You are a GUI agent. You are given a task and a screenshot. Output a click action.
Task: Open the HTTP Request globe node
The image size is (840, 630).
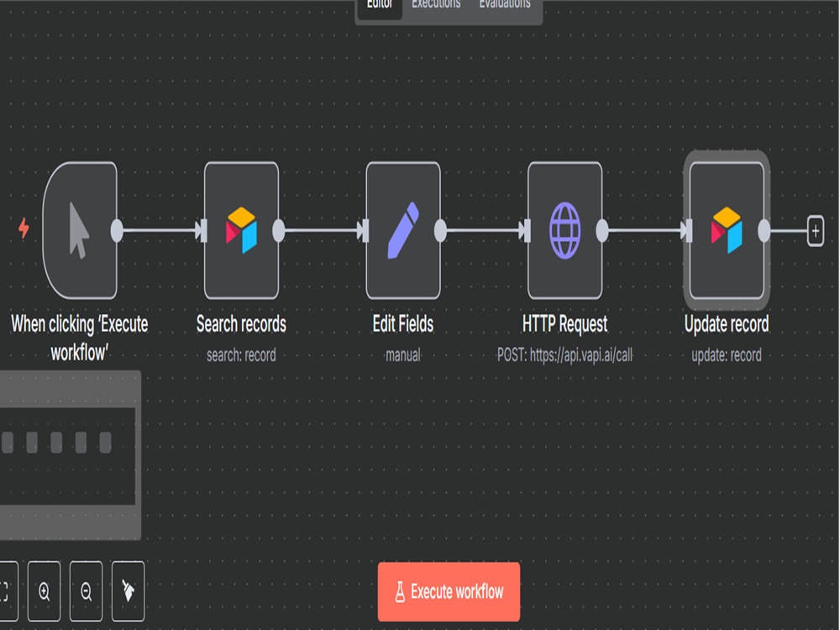pyautogui.click(x=565, y=230)
